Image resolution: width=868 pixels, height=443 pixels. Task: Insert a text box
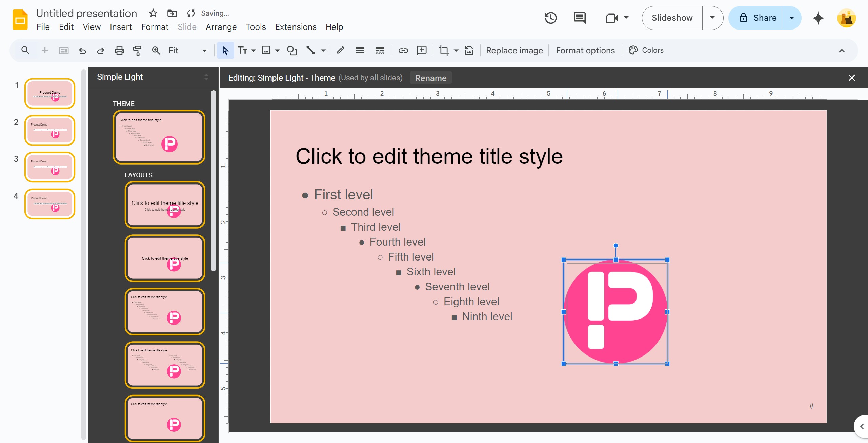tap(242, 50)
